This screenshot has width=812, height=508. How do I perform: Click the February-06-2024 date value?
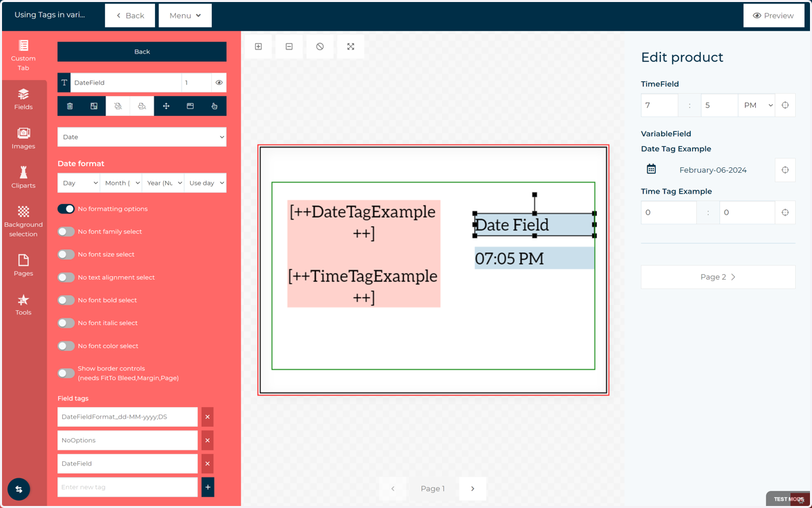(x=713, y=170)
